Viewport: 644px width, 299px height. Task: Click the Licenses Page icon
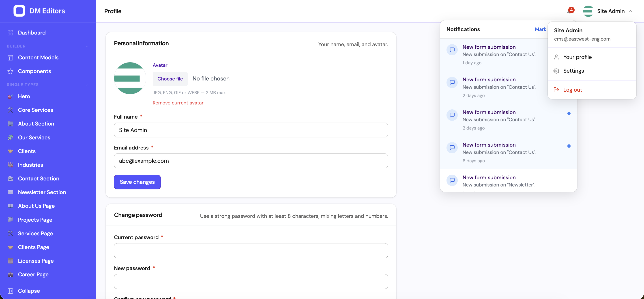pos(10,261)
